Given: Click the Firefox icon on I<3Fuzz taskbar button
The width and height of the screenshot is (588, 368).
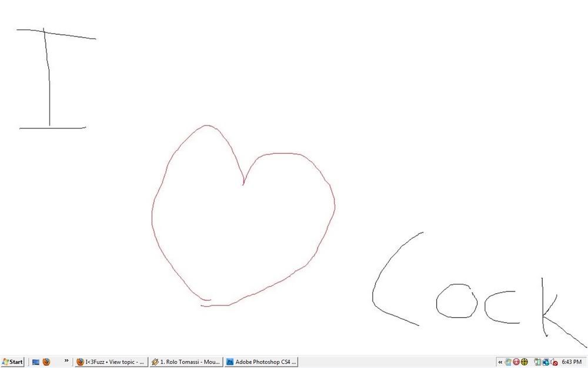Looking at the screenshot, I should coord(81,362).
